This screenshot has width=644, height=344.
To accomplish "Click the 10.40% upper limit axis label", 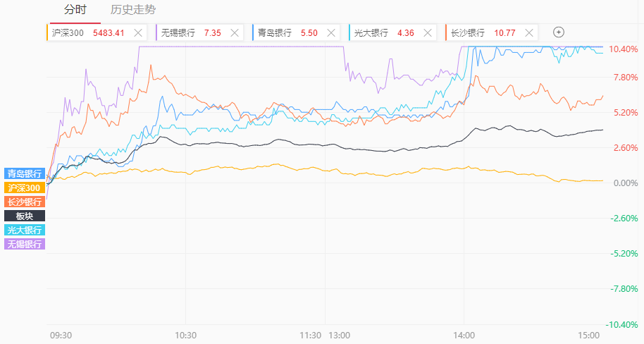I will pos(623,49).
